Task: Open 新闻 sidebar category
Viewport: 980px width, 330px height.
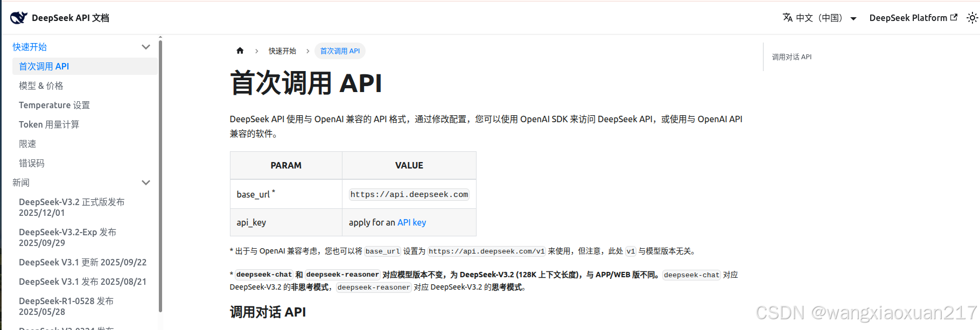Action: [x=21, y=182]
